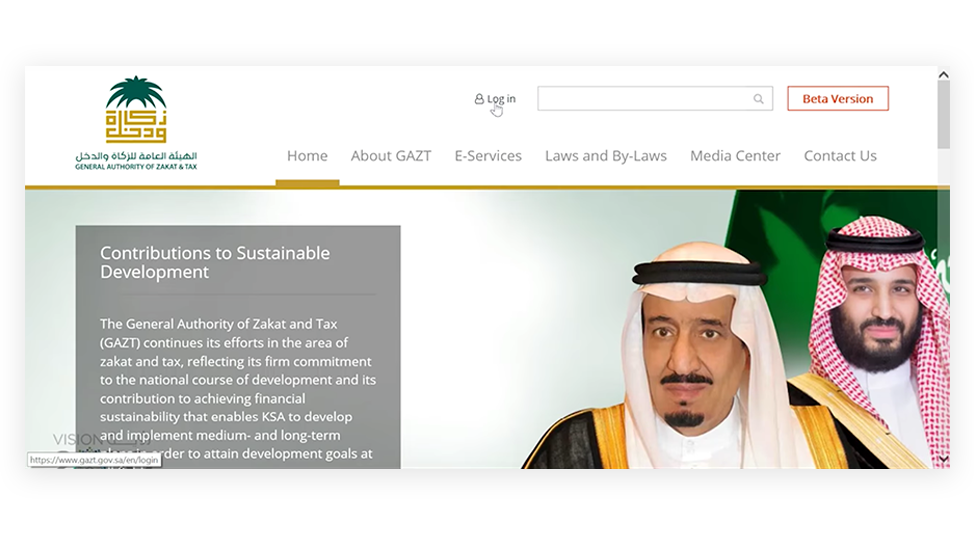
Task: Click the scrollbar down arrow
Action: click(x=944, y=459)
